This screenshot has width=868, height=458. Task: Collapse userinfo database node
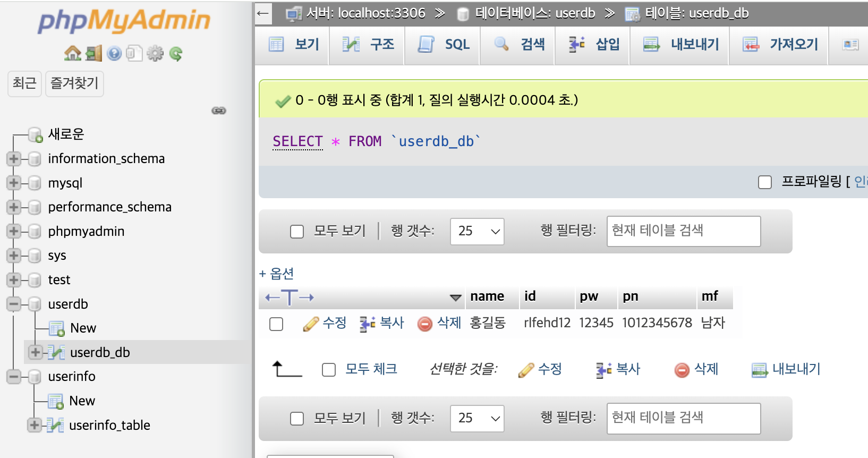coord(14,377)
